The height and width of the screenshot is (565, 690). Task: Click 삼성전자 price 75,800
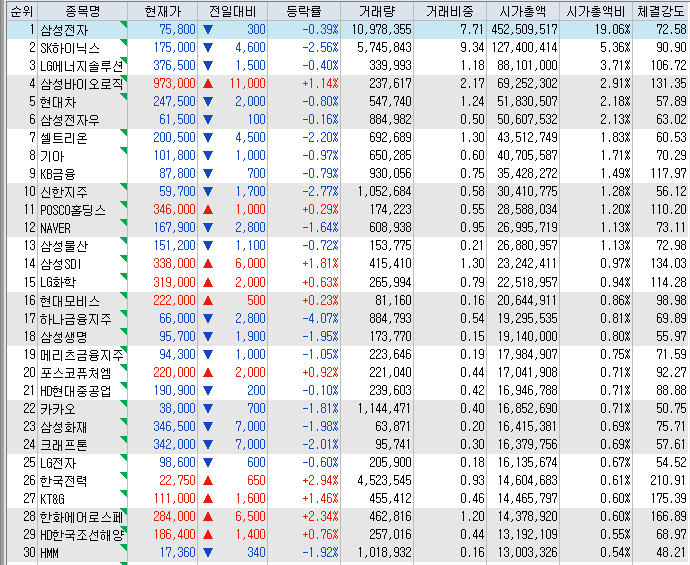pos(177,29)
